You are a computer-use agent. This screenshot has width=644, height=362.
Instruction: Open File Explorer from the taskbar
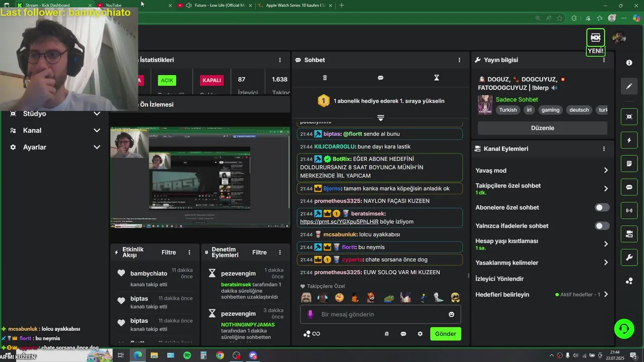tap(154, 355)
